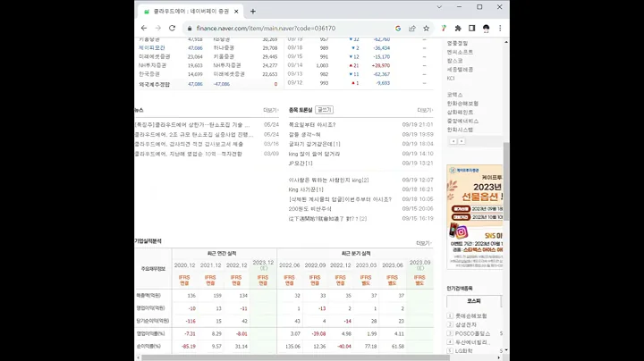This screenshot has width=644, height=361.
Task: Click 더보기 next to 기업실적분석
Action: tap(423, 243)
